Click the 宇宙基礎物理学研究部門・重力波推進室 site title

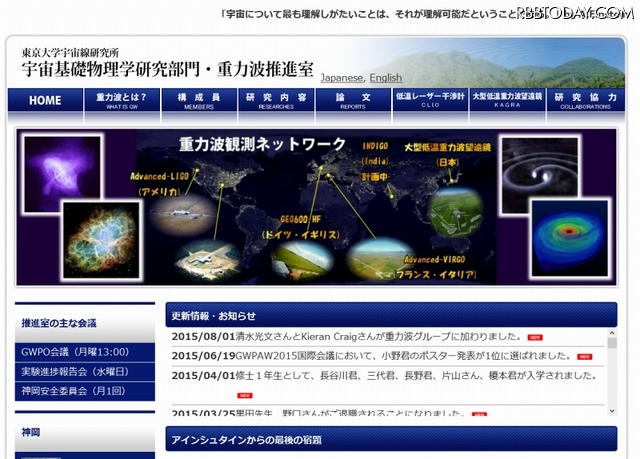coord(168,69)
